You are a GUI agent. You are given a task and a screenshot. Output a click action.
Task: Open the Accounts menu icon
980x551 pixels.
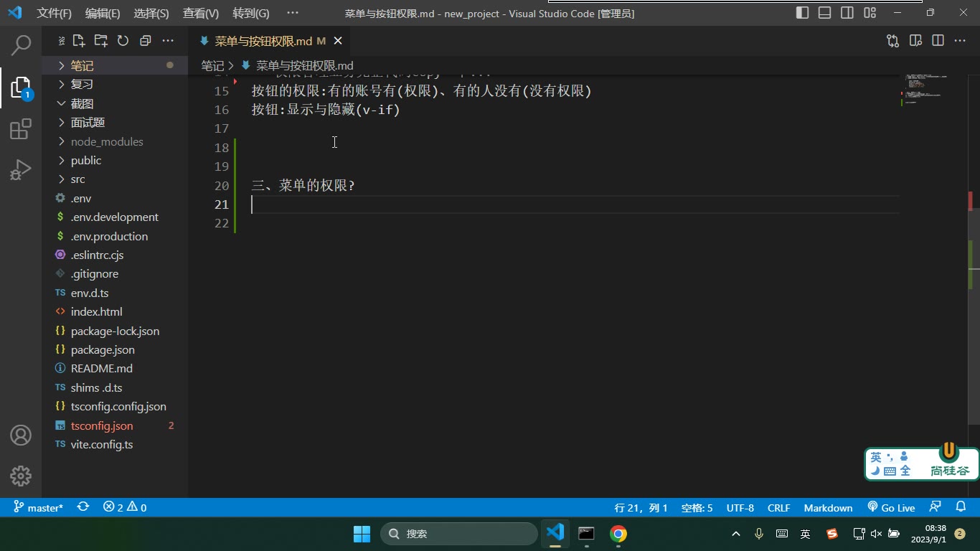pos(21,435)
